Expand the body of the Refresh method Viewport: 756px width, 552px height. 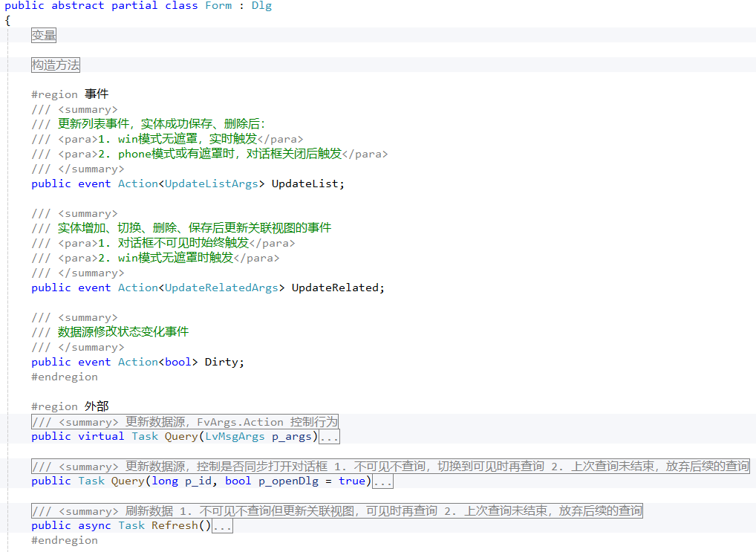(x=221, y=525)
